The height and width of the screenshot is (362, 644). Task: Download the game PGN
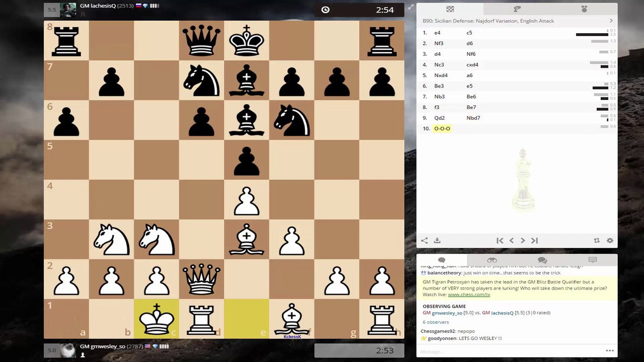[437, 241]
